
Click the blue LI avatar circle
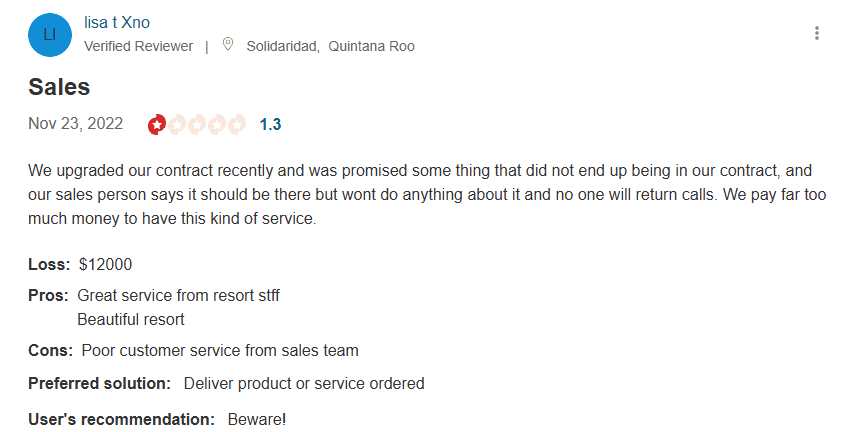click(50, 34)
